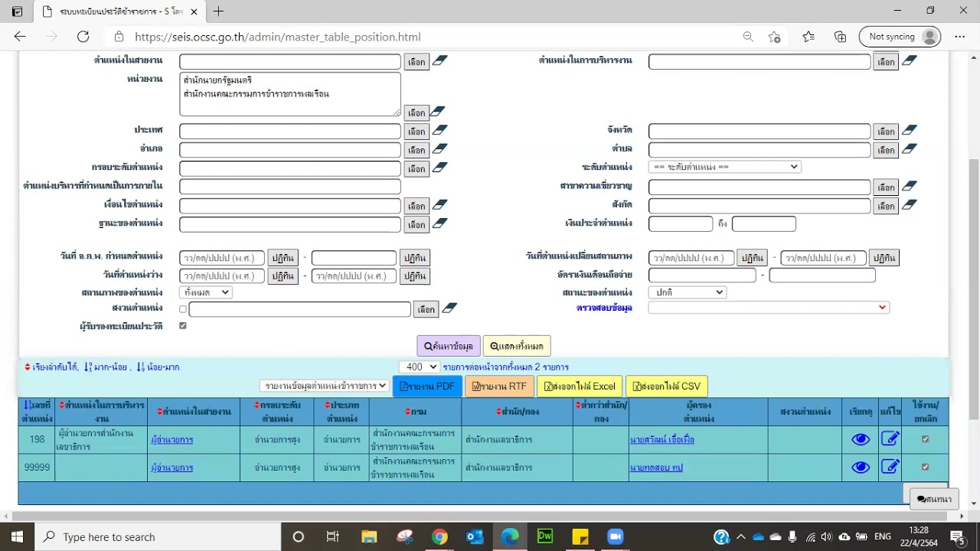Viewport: 980px width, 551px height.
Task: Export with ส่งออกไฟล์ CSV button
Action: coord(666,386)
